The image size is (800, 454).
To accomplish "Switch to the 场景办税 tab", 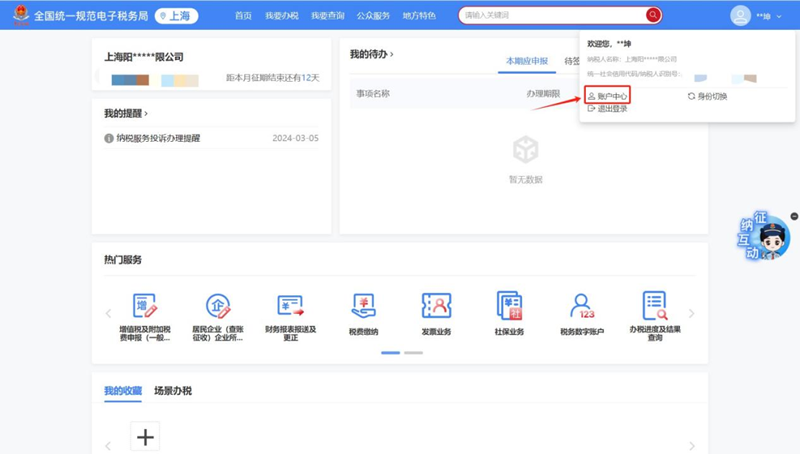I will point(173,391).
